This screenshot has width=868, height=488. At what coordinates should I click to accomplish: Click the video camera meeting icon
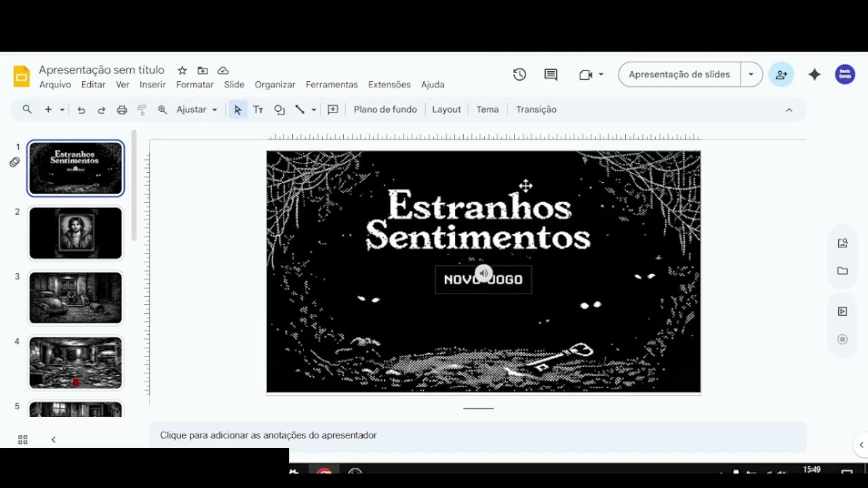pos(586,75)
